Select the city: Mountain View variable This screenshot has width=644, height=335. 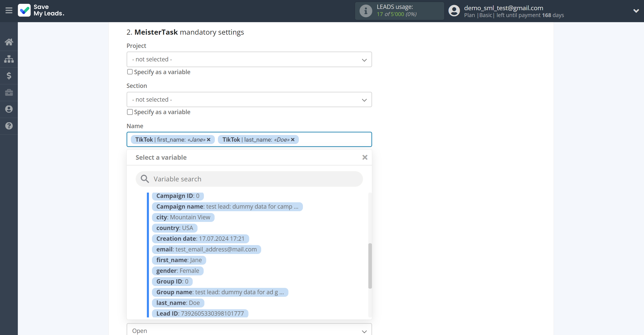(183, 217)
